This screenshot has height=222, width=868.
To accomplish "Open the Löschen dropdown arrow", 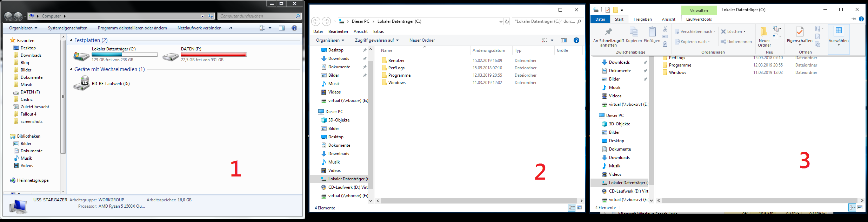I will pos(745,32).
